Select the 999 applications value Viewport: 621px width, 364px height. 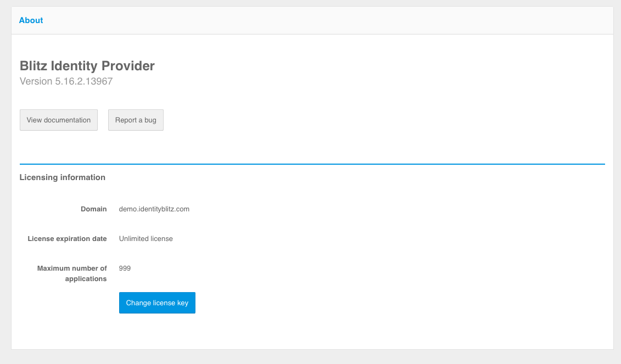coord(125,268)
